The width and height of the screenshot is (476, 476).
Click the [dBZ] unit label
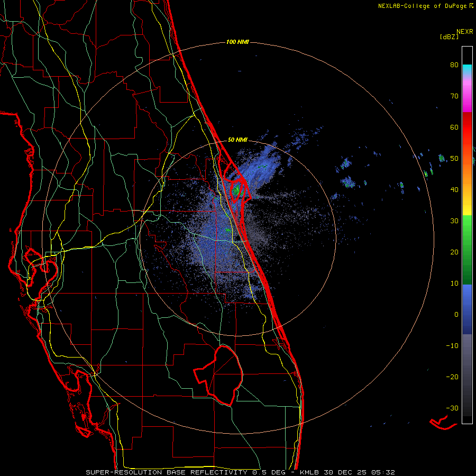449,36
